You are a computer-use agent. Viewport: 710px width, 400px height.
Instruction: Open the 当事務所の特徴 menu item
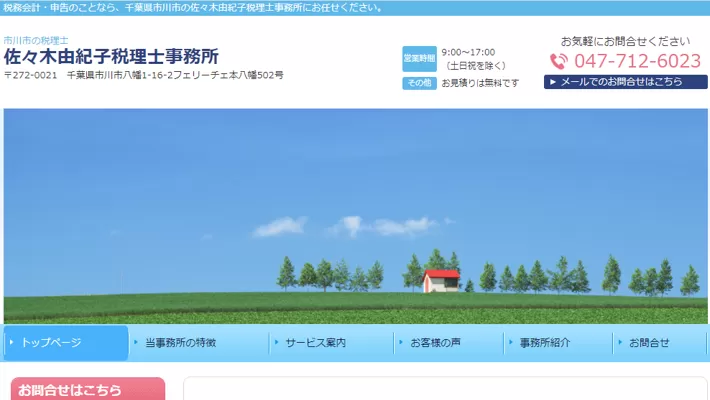click(x=180, y=342)
